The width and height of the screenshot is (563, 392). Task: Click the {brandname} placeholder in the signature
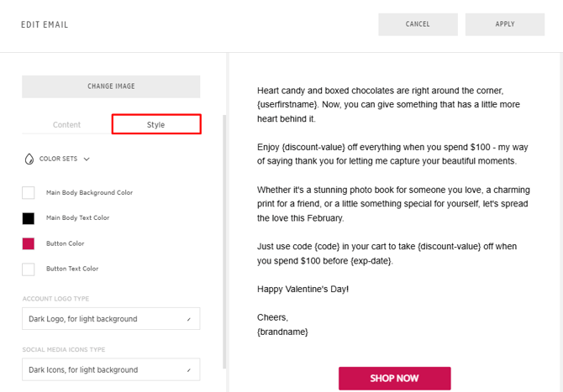pos(283,332)
